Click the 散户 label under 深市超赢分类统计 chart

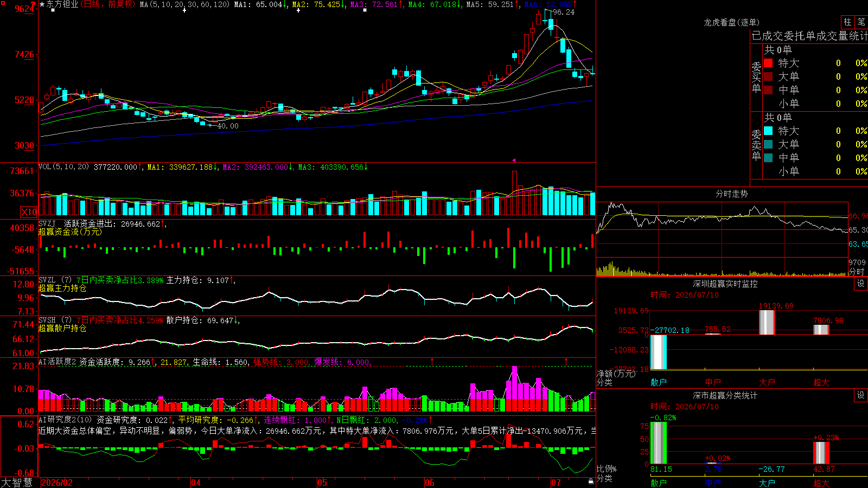(659, 483)
